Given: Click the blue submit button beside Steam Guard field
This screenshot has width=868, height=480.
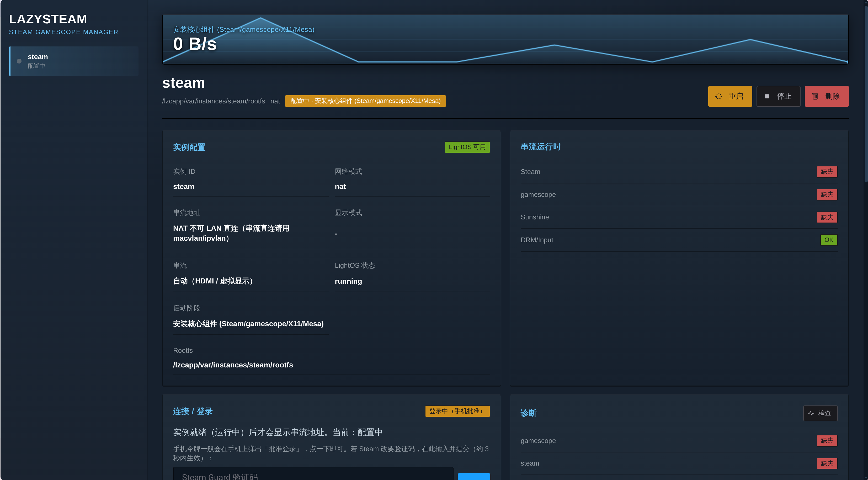Looking at the screenshot, I should [474, 476].
